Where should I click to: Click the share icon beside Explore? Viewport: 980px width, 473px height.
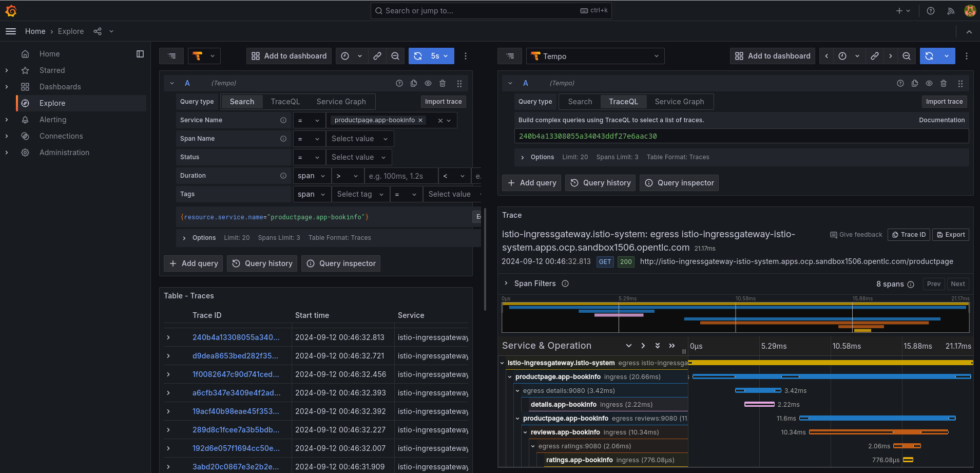point(98,31)
